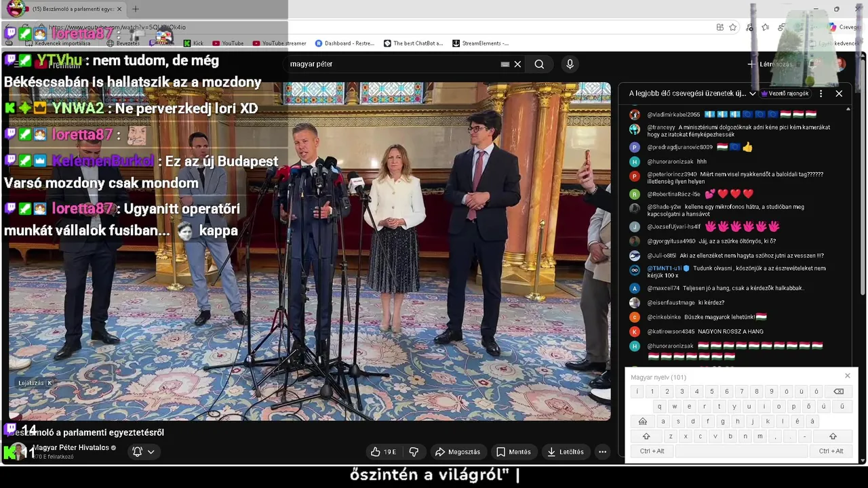
Task: Open YouTube bookmark in bookmarks bar
Action: pos(228,43)
